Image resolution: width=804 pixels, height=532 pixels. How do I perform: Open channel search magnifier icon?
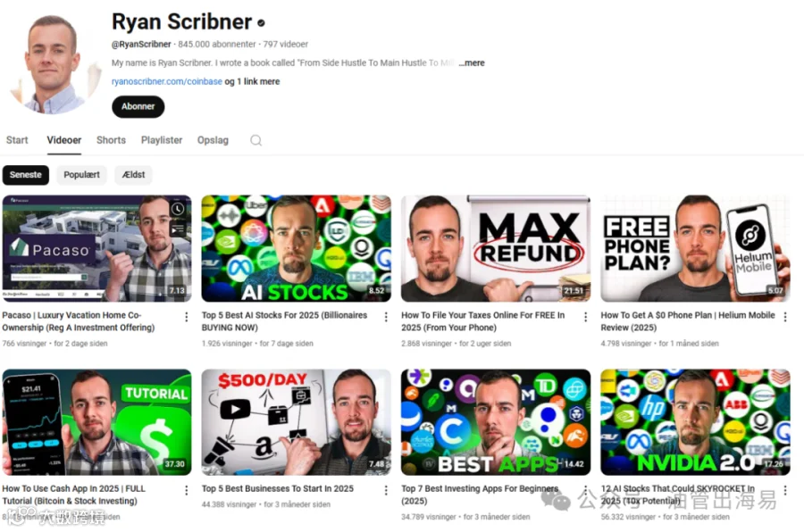point(255,140)
